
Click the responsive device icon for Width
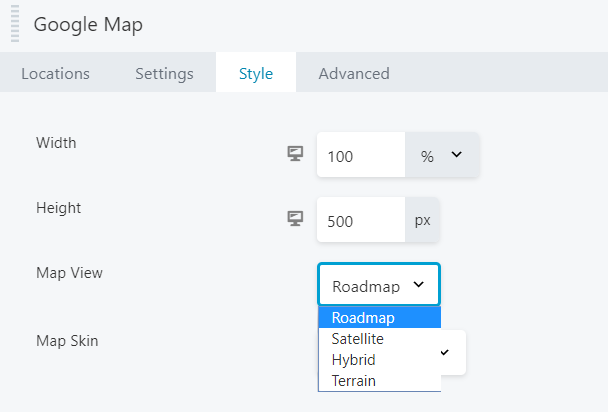(295, 154)
